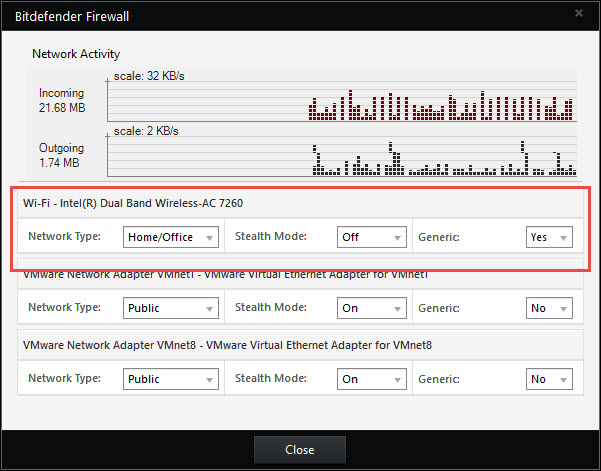The height and width of the screenshot is (471, 601).
Task: Open VMnet8 Generic dropdown
Action: (x=549, y=379)
